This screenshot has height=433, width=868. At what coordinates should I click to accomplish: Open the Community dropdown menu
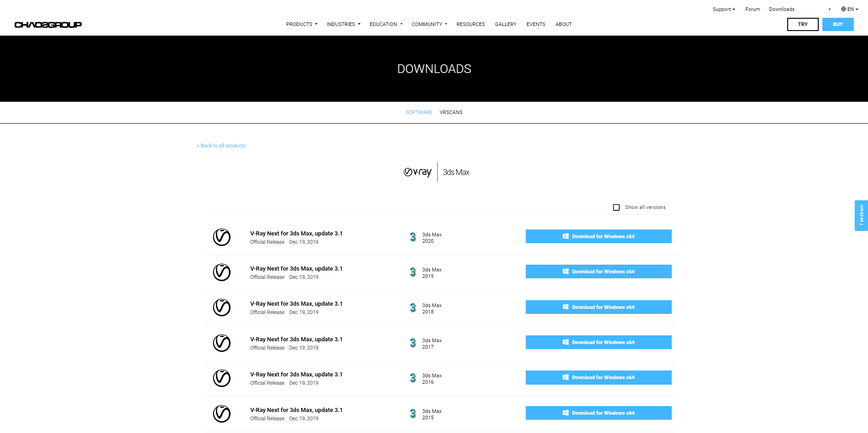pyautogui.click(x=429, y=24)
